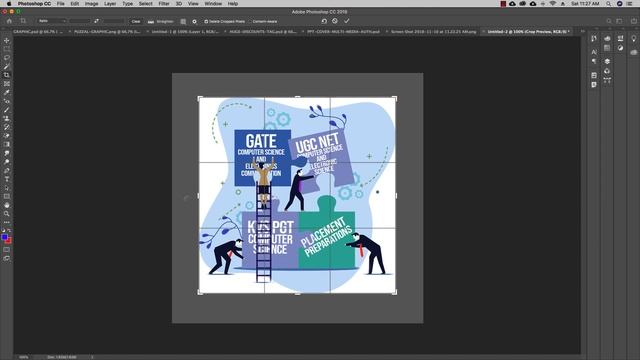The width and height of the screenshot is (640, 360).
Task: Select the History Brush tool
Action: point(7,127)
